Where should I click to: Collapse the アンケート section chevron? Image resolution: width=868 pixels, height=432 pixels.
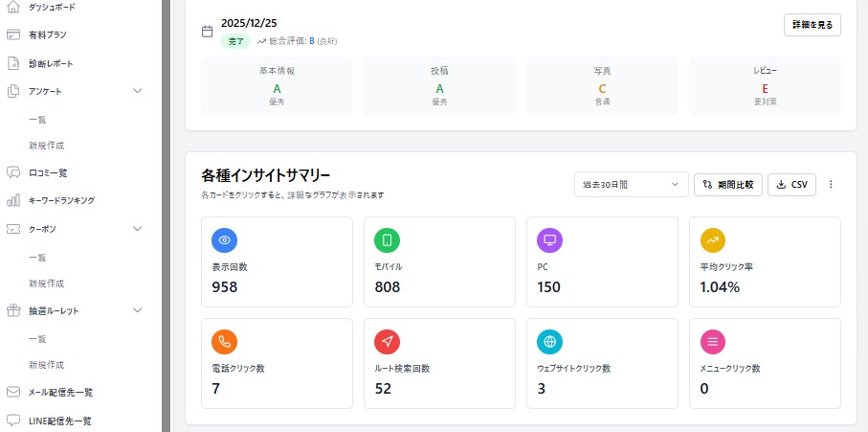138,91
